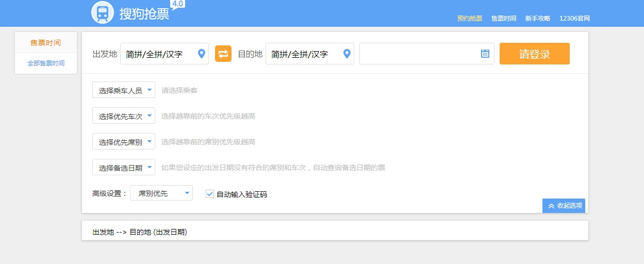Click the orange 请登录 button
Viewport: 644px width, 264px height.
(x=534, y=54)
